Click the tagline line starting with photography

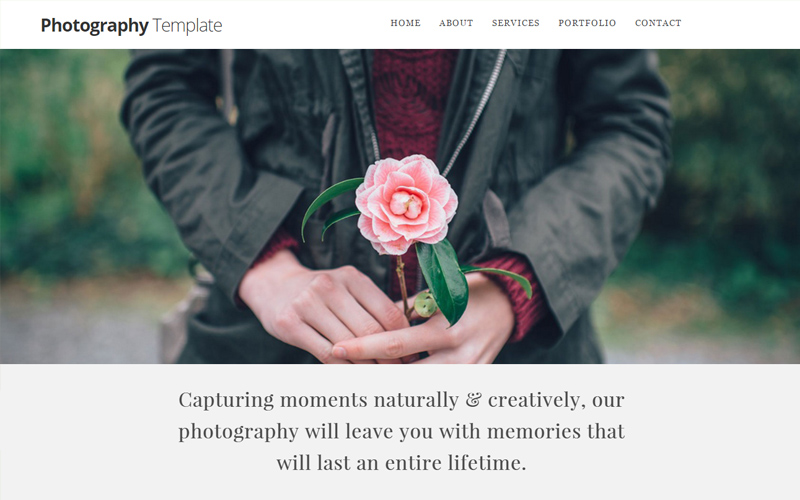pyautogui.click(x=401, y=432)
